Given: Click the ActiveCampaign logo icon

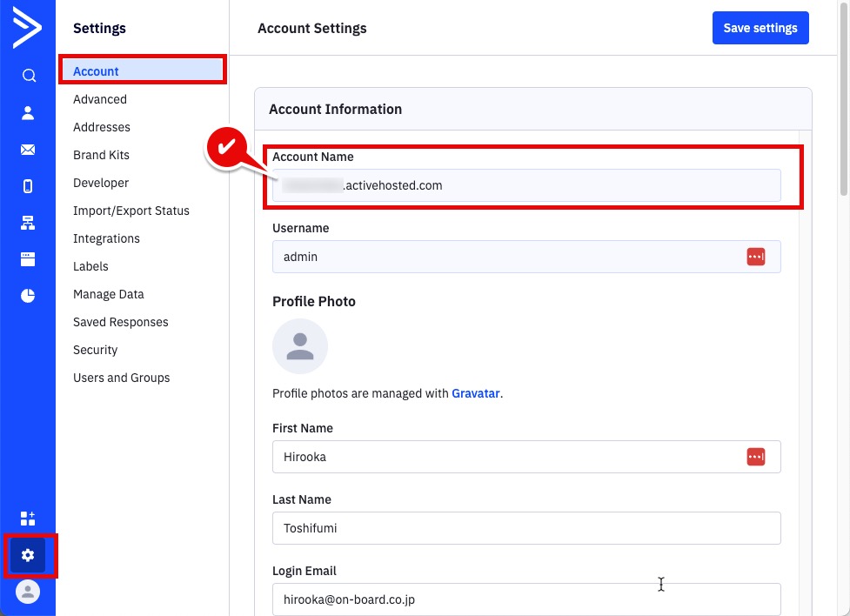Looking at the screenshot, I should 27,30.
